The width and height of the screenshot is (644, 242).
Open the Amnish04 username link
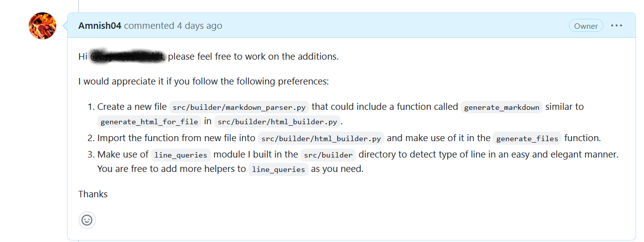coord(100,26)
